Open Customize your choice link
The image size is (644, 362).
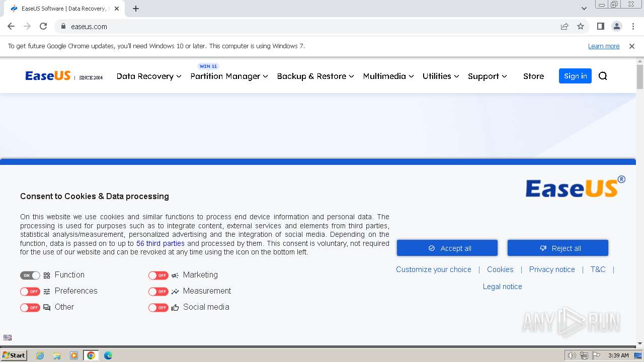(x=434, y=269)
